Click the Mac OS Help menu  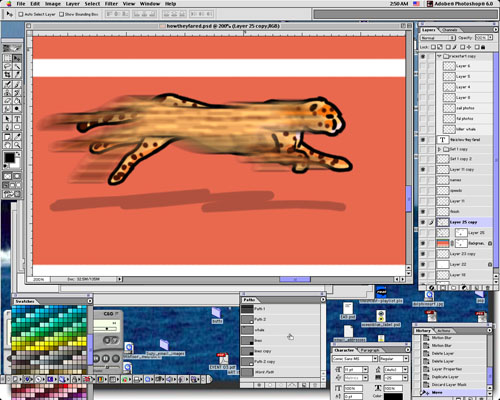click(x=170, y=4)
